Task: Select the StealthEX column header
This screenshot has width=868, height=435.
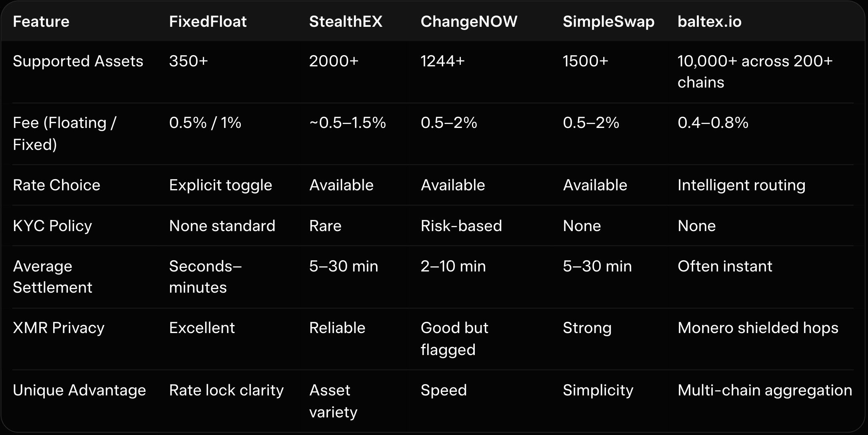Action: [x=346, y=22]
